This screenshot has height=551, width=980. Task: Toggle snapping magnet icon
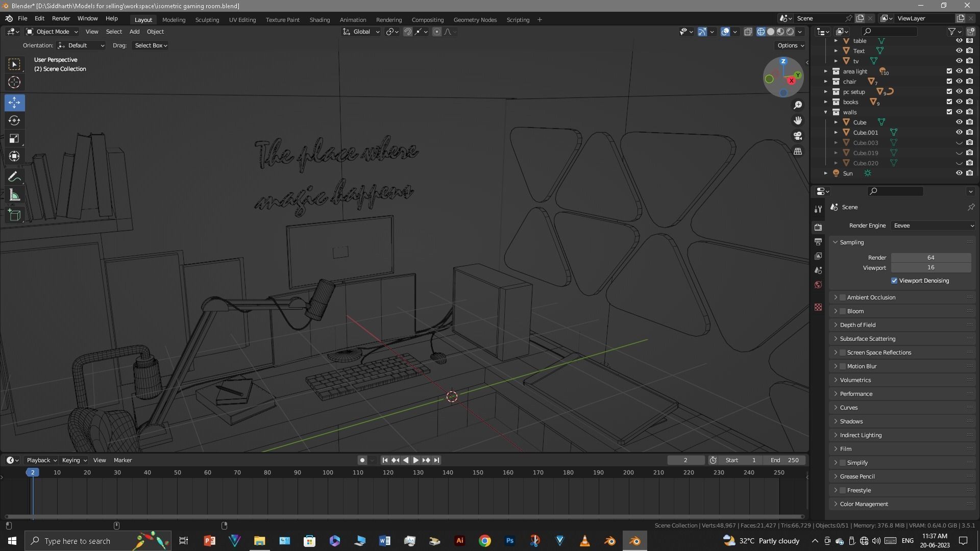(x=408, y=32)
